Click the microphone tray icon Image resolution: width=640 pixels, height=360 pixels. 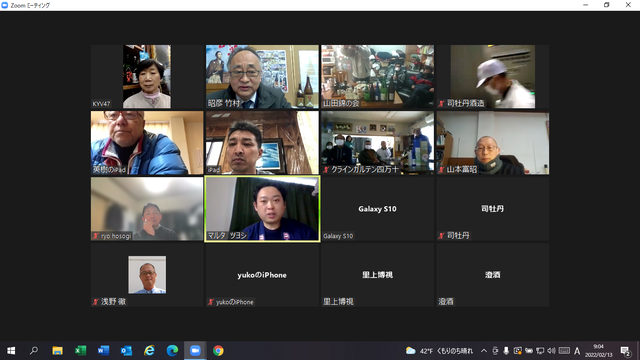click(x=506, y=351)
